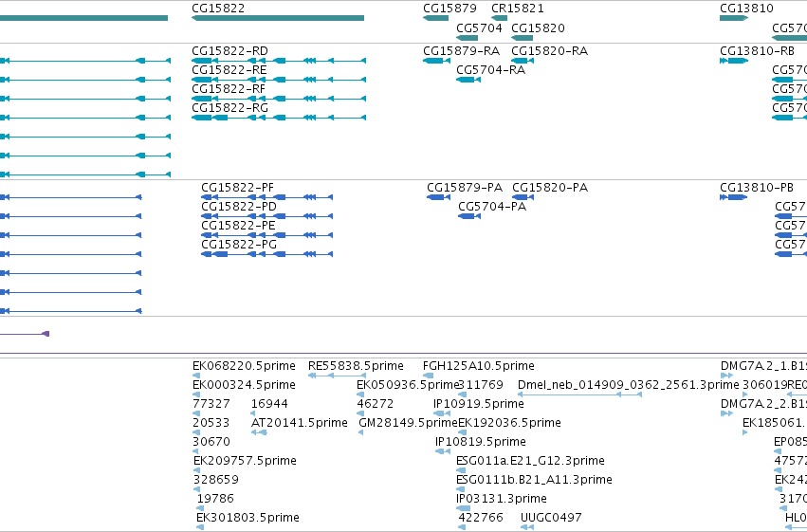This screenshot has height=532, width=807.
Task: Select feature 77327
Action: [211, 404]
